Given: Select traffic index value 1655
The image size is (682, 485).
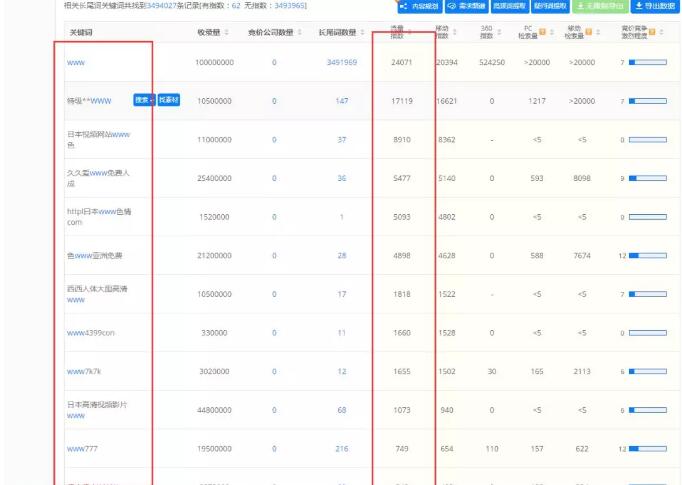Looking at the screenshot, I should tap(401, 371).
